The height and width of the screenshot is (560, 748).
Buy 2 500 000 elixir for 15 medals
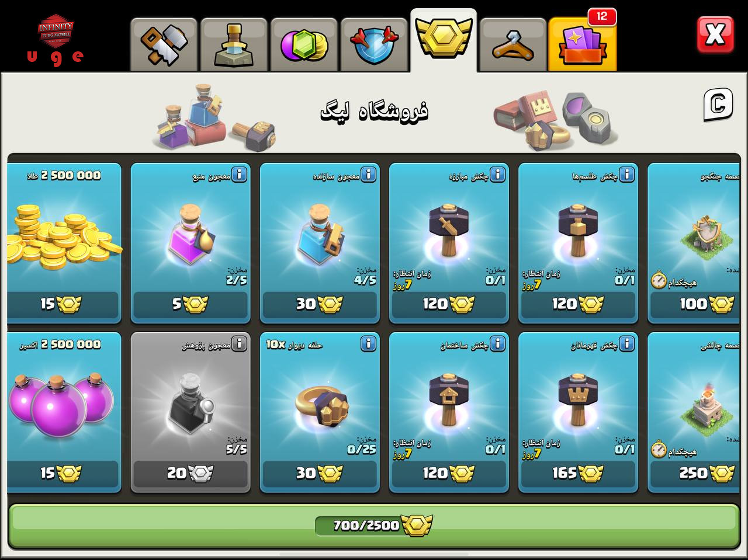[62, 473]
